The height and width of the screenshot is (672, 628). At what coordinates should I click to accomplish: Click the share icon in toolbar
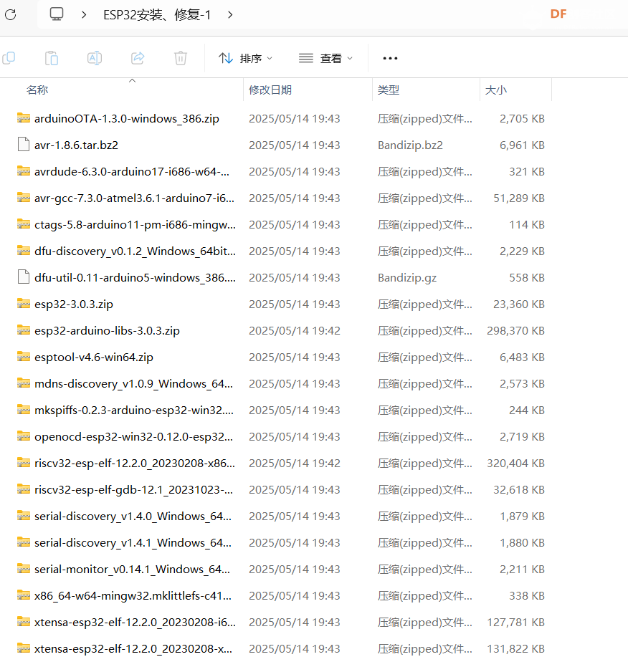point(137,58)
